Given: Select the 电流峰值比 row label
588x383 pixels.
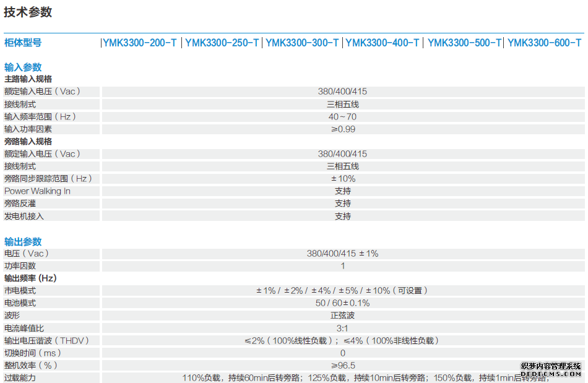Looking at the screenshot, I should point(24,328).
